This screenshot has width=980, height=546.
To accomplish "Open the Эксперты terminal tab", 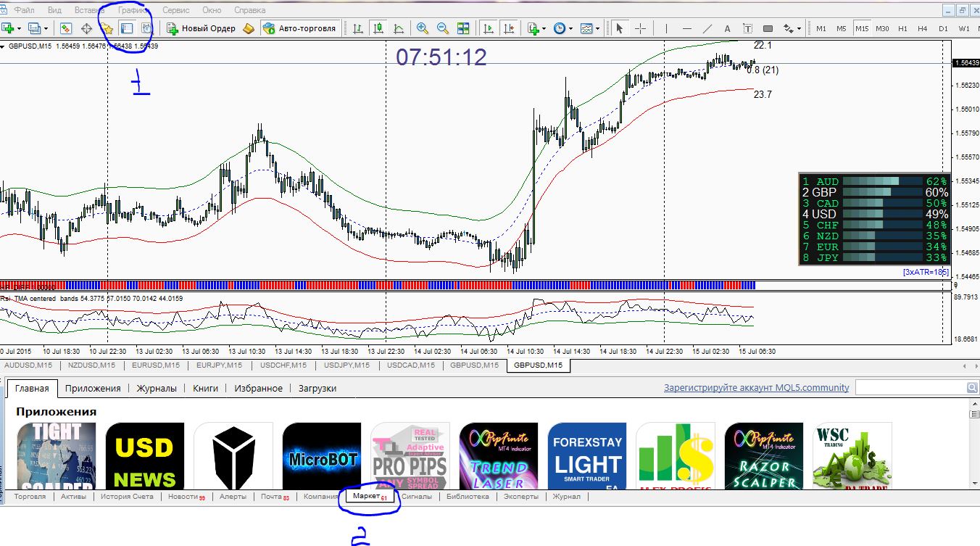I will 521,497.
